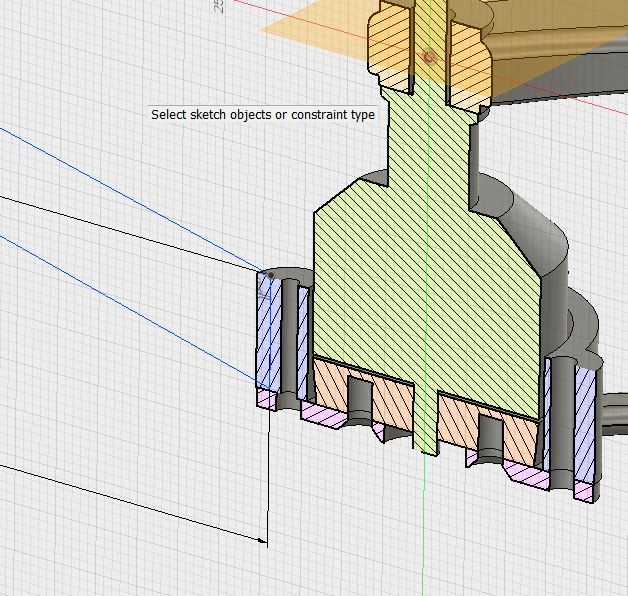Select the lower black diagonal sketch line
The width and height of the screenshot is (628, 596).
130,503
